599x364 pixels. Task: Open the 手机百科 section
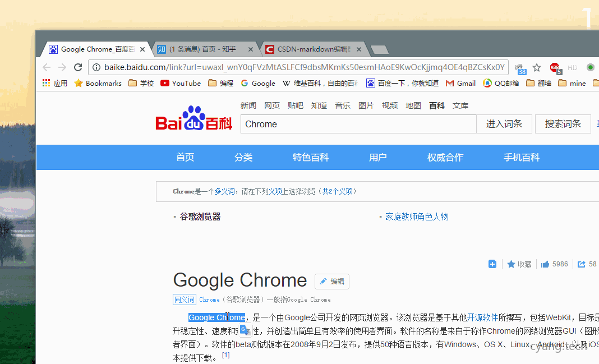(522, 158)
